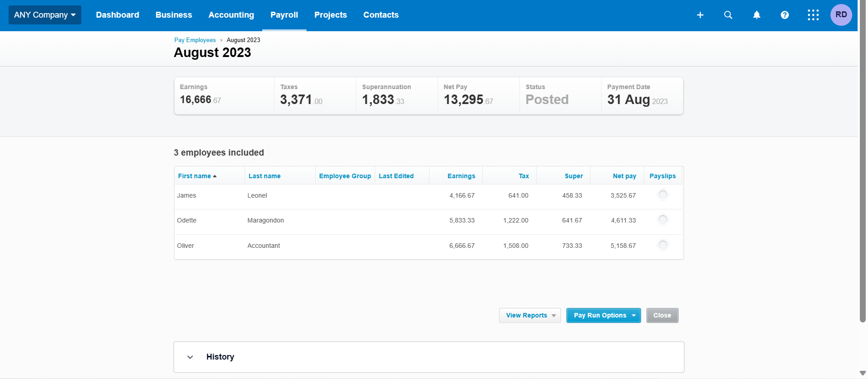
Task: Select payslip circle for James Leonel
Action: click(663, 195)
